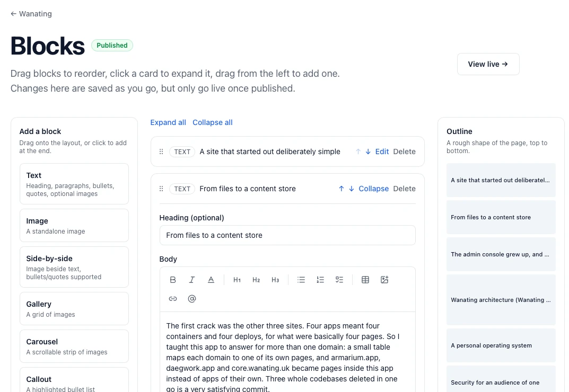This screenshot has width=569, height=392.
Task: Move 'A site that started' block down
Action: [368, 152]
